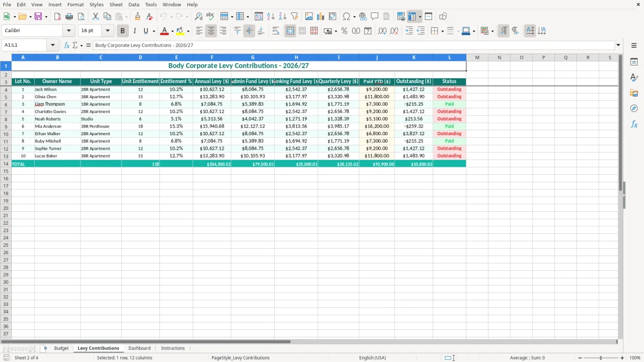Toggle Italic formatting
This screenshot has width=644, height=362.
tap(134, 31)
